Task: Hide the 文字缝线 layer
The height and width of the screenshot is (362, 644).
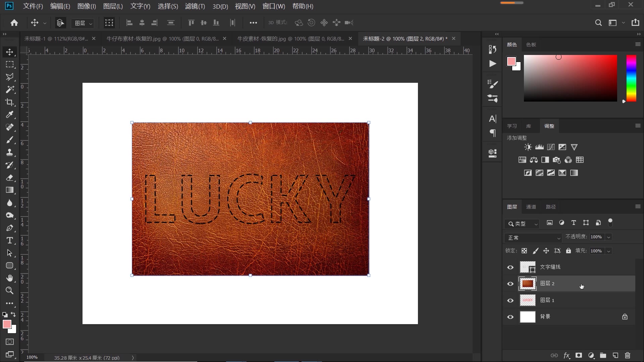Action: click(510, 267)
